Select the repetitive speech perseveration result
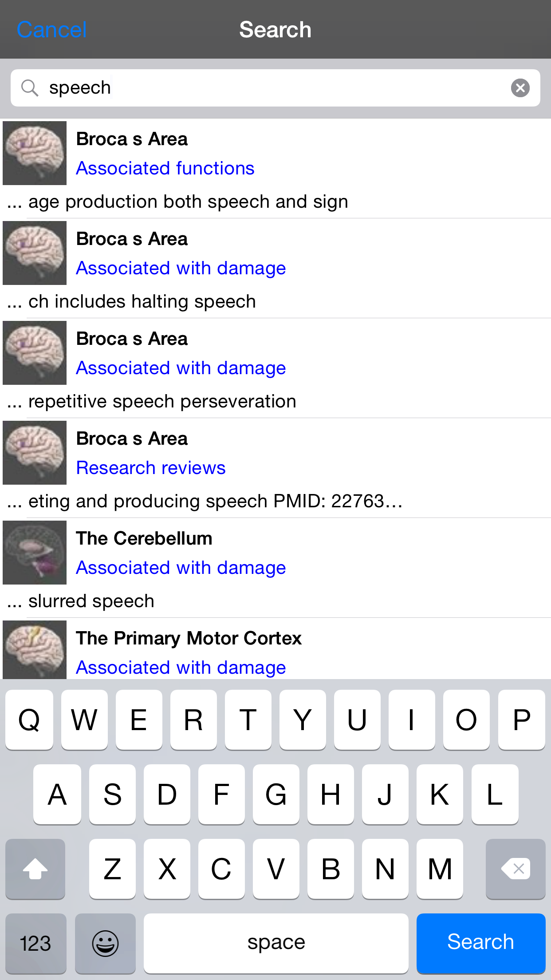The image size is (551, 980). [162, 402]
